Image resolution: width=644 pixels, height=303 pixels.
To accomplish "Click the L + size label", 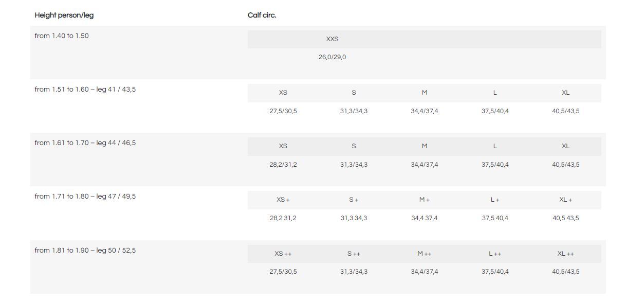I will click(495, 200).
